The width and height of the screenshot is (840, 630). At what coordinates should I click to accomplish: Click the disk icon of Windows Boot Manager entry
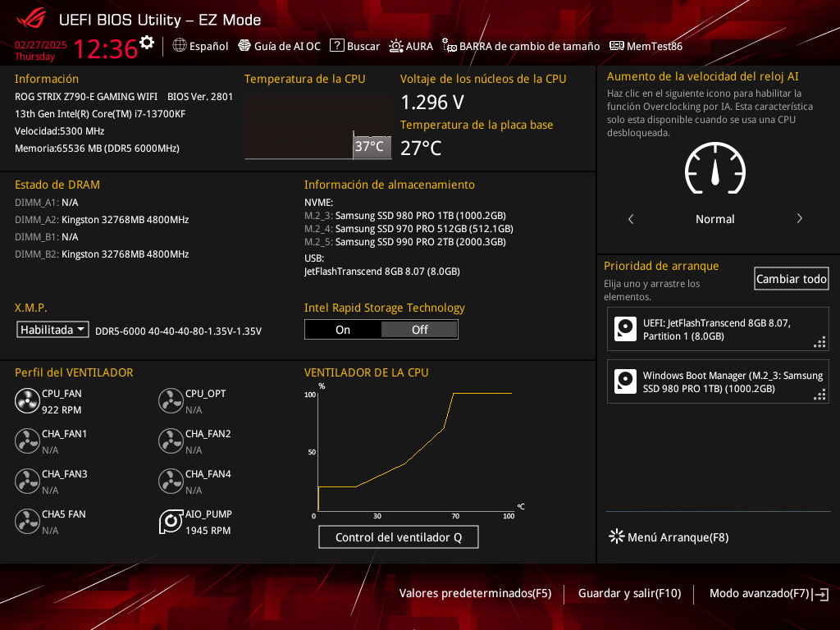(x=625, y=381)
